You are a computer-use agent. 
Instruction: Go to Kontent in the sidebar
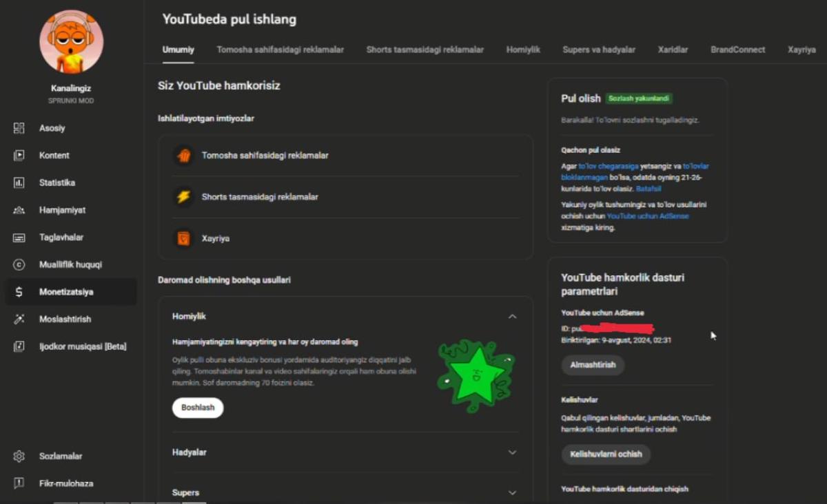[x=54, y=156]
